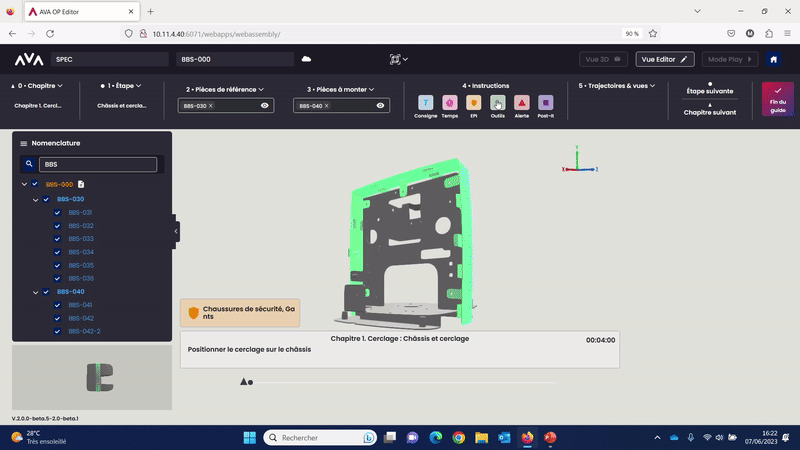Open the Windows Start menu

click(x=249, y=438)
